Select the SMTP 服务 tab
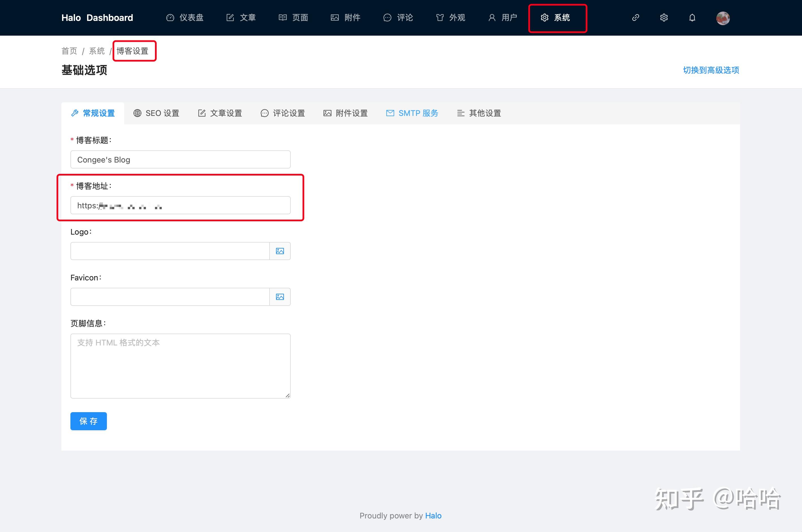Viewport: 802px width, 532px height. [x=412, y=113]
